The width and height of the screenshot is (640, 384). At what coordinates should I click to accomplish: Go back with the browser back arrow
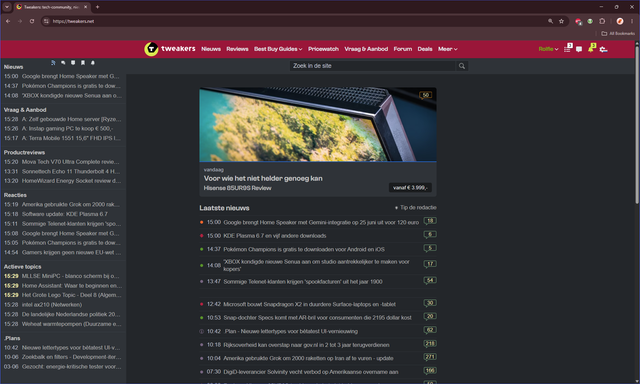(x=8, y=21)
